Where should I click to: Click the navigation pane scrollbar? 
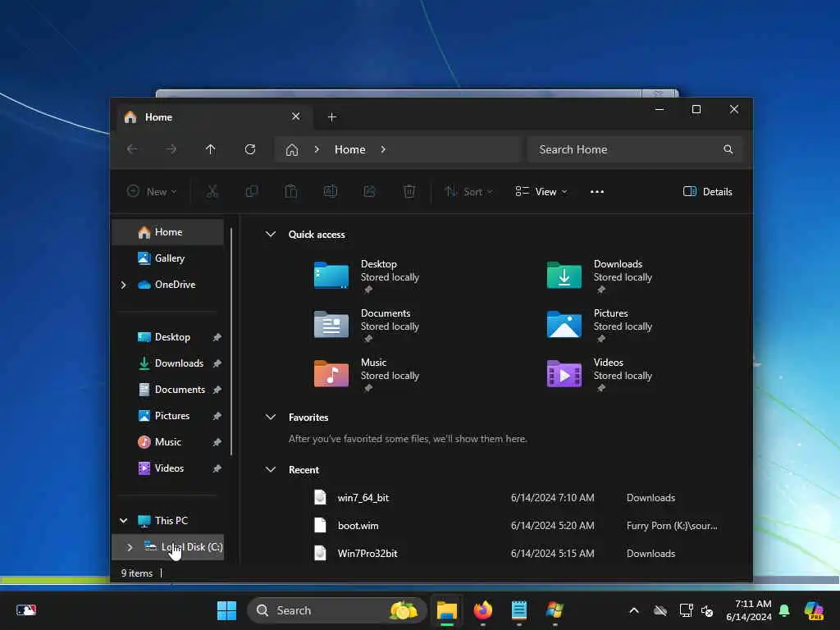231,341
